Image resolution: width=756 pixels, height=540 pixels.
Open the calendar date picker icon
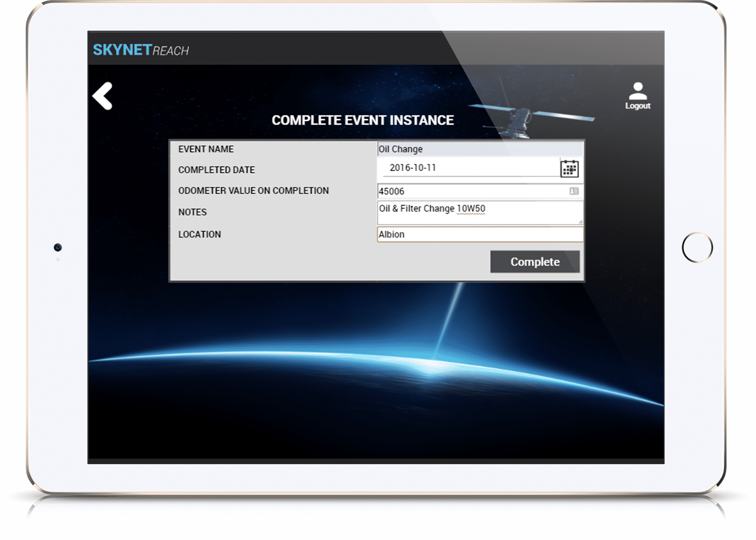(x=569, y=168)
